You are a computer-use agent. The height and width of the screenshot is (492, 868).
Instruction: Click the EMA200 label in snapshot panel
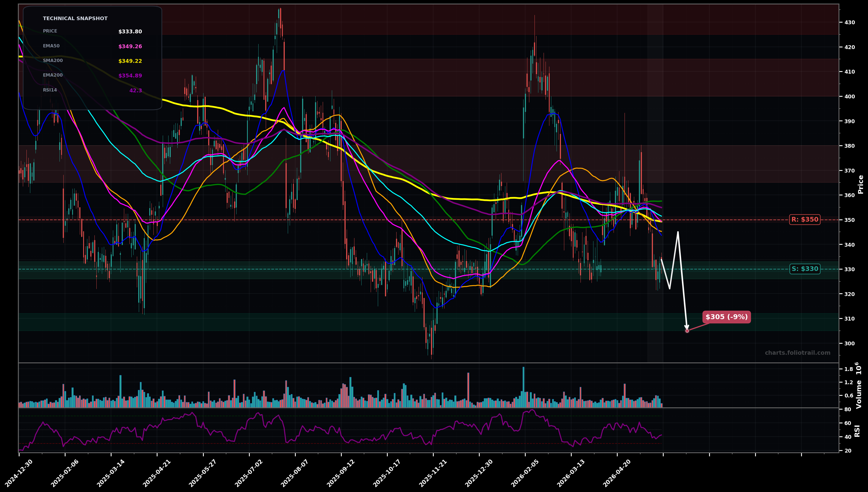tap(53, 75)
